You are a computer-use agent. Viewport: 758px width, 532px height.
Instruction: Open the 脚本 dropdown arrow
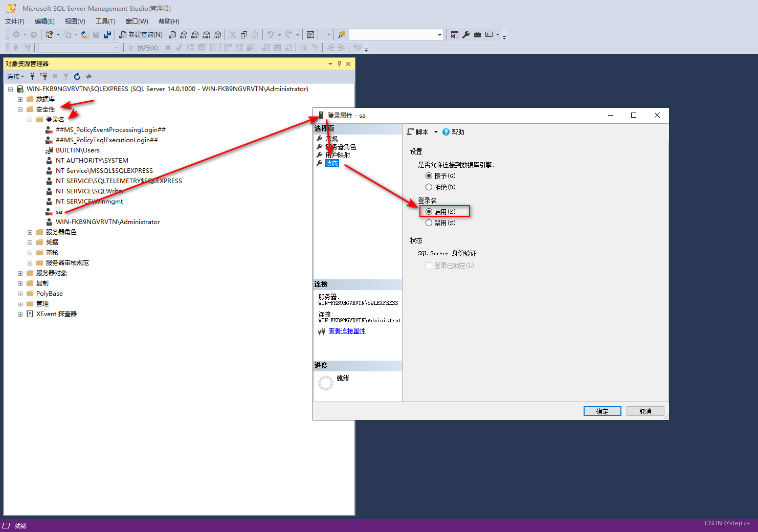pyautogui.click(x=436, y=132)
